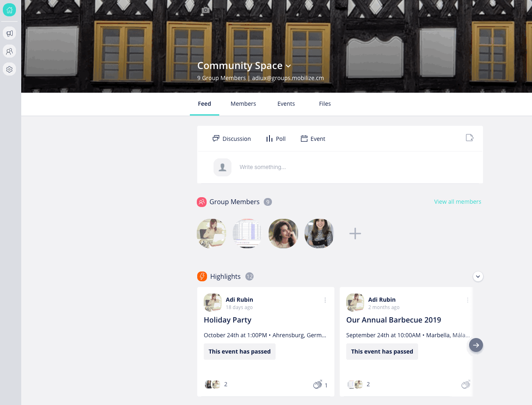Screen dimensions: 532x405
Task: Open the second member avatar with spreadsheet
Action: coord(247,234)
